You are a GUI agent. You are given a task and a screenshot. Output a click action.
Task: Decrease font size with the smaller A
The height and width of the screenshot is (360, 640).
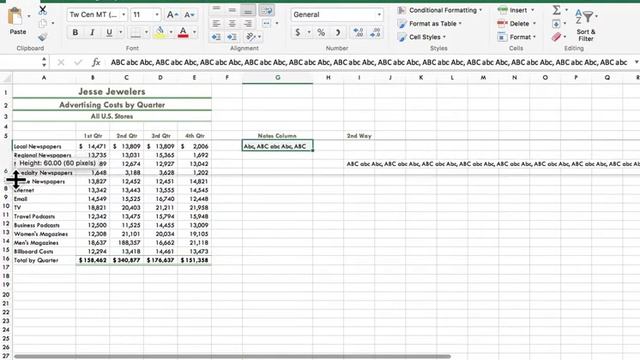188,15
